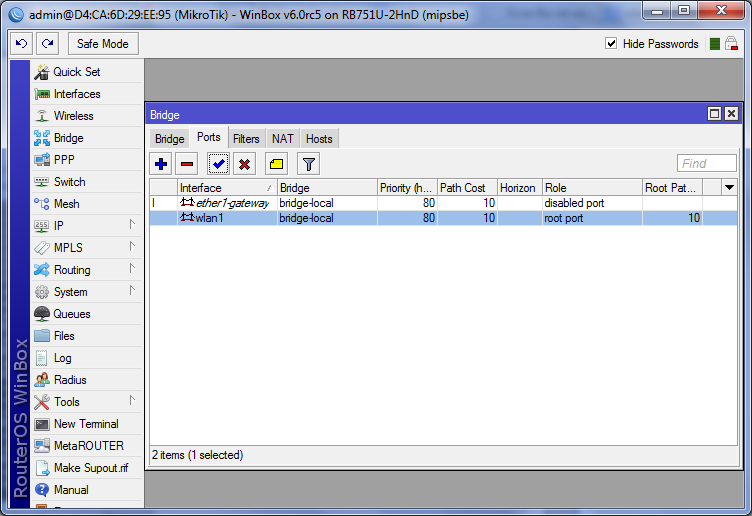Open Quick Set from sidebar

87,72
